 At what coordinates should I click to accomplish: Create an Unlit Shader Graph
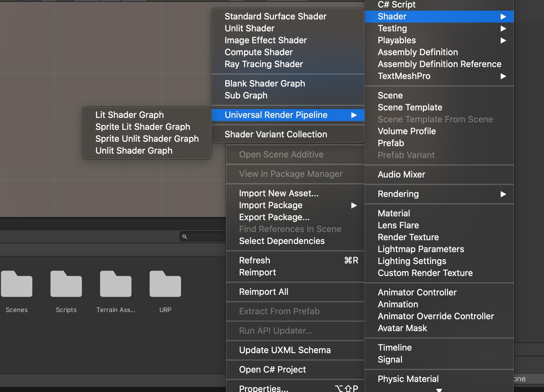point(147,151)
